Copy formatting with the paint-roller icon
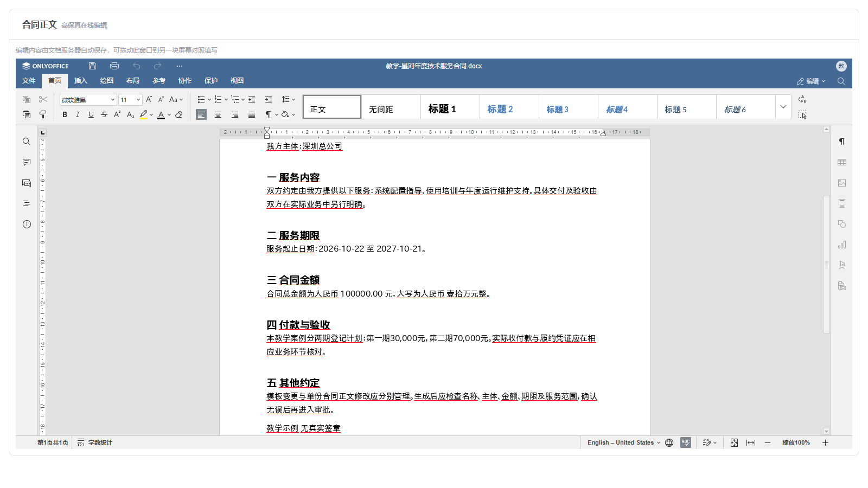This screenshot has width=868, height=488. pos(43,114)
